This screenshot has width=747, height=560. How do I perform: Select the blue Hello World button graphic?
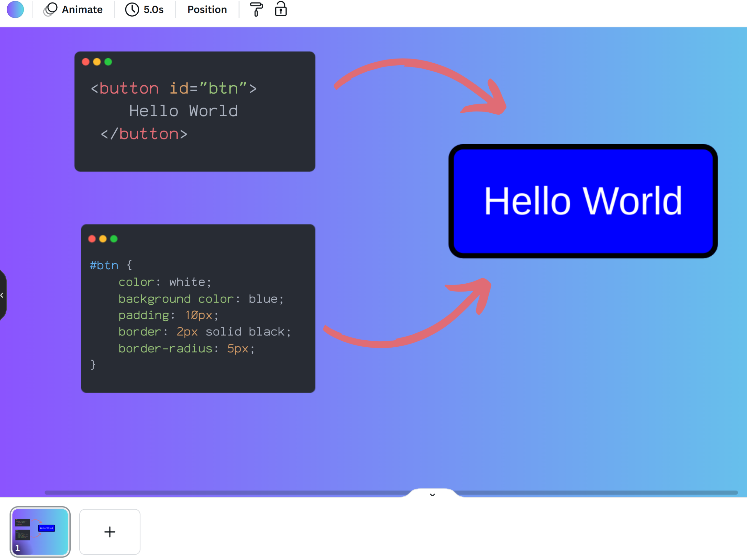click(583, 201)
